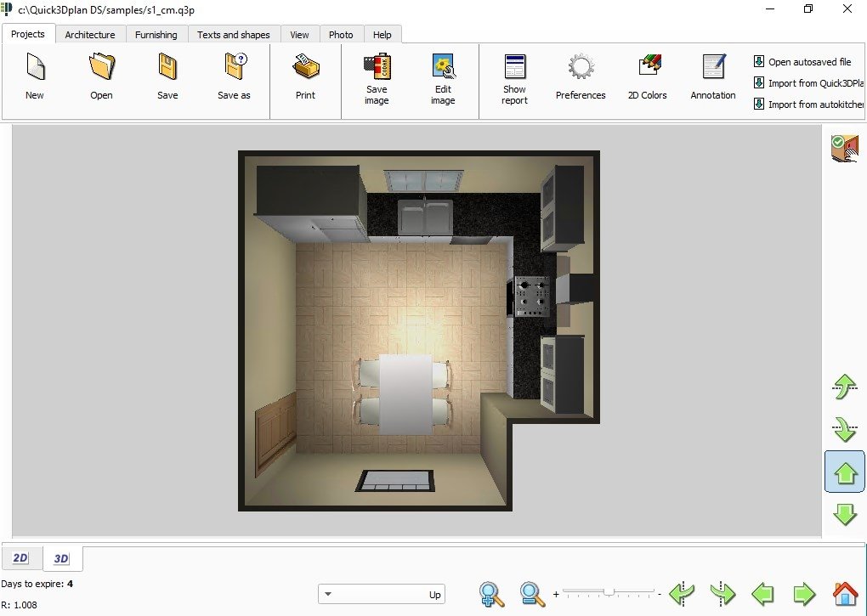Open the Texts and shapes tab

(234, 34)
